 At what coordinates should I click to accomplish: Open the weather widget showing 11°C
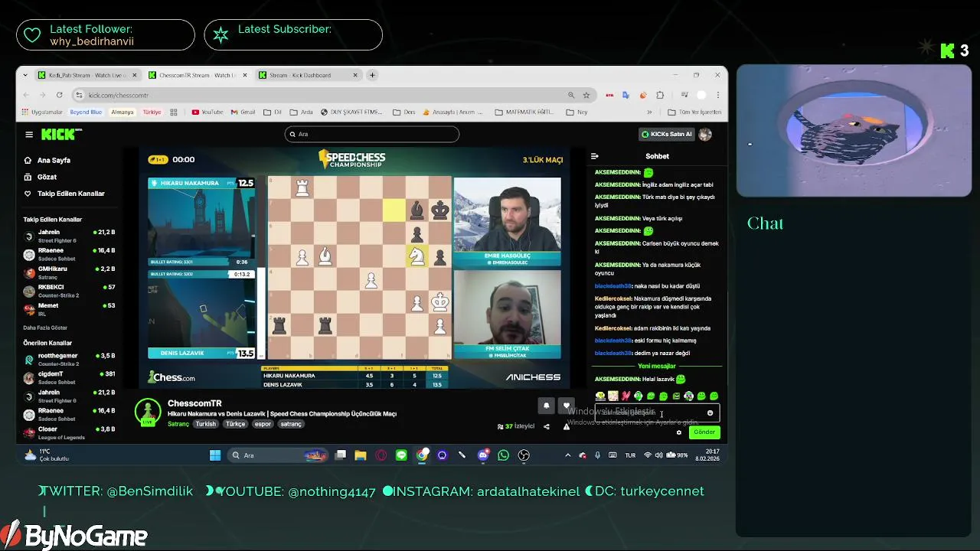(x=47, y=455)
